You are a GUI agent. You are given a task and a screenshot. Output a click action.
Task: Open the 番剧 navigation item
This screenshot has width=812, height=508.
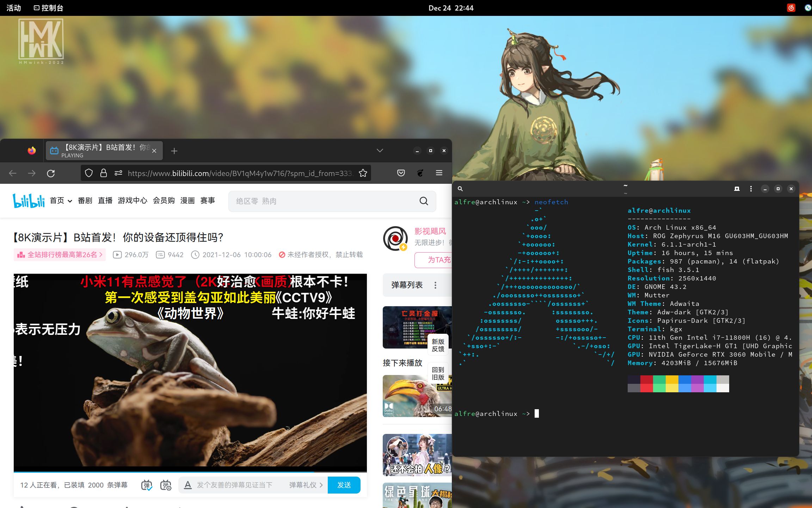point(85,201)
